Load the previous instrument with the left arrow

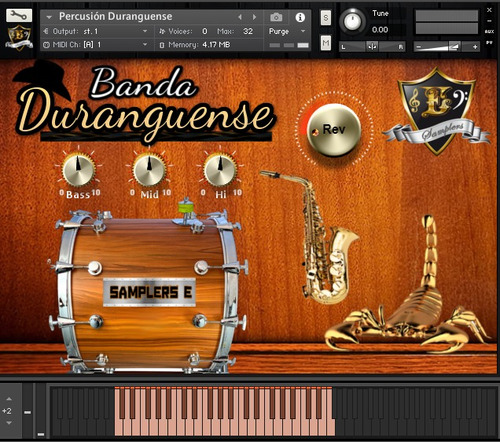pyautogui.click(x=240, y=17)
